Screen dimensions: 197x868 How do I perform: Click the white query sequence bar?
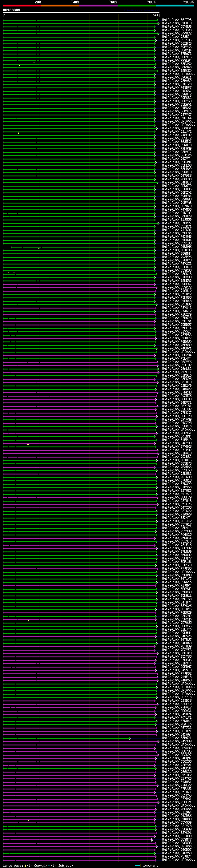[81, 13]
